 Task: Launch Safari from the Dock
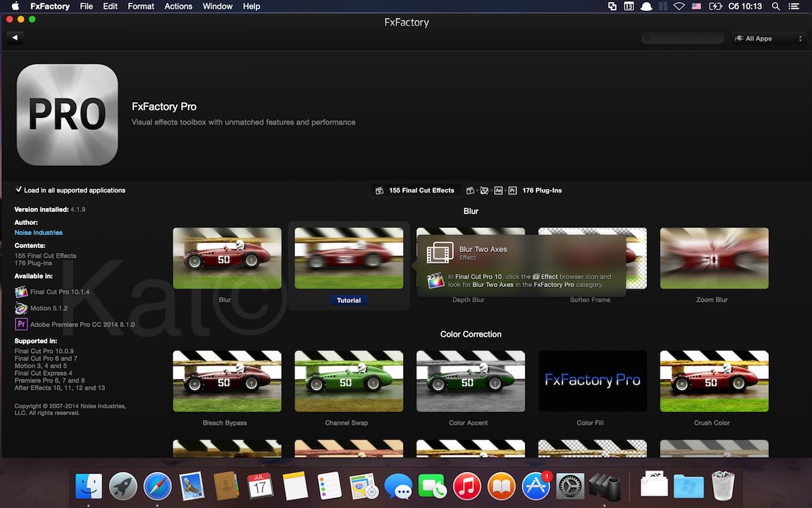click(x=158, y=486)
